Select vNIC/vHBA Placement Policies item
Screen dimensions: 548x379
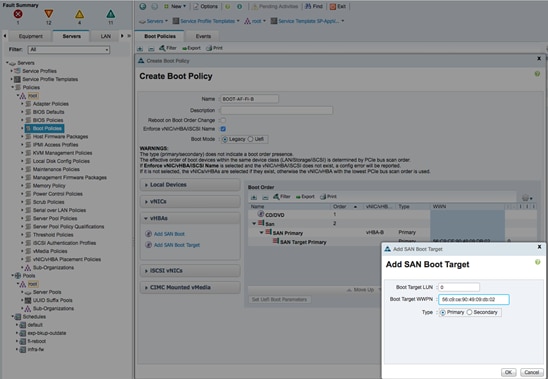click(x=66, y=259)
